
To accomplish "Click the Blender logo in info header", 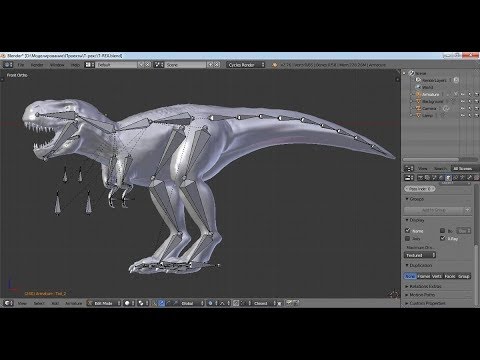I will [275, 65].
